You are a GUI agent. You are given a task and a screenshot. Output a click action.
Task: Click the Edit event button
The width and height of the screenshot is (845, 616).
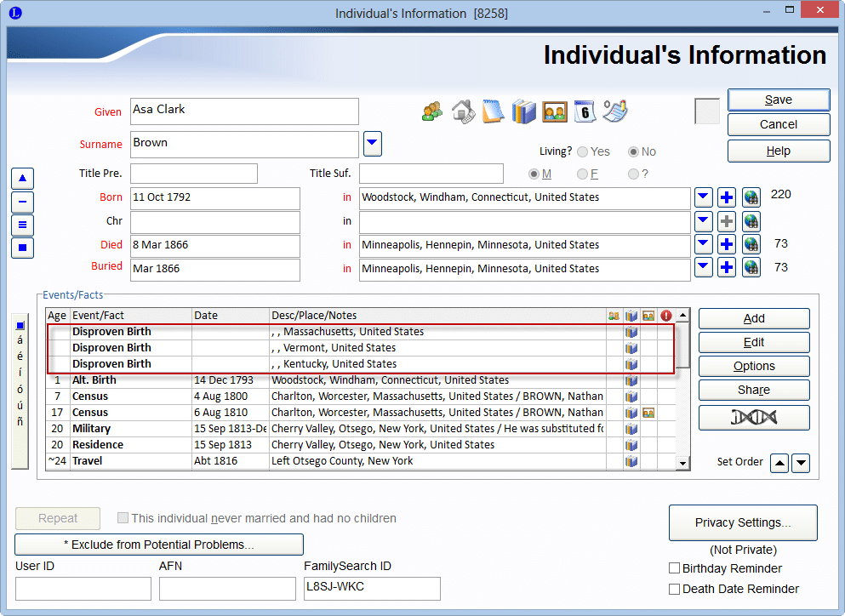(754, 342)
